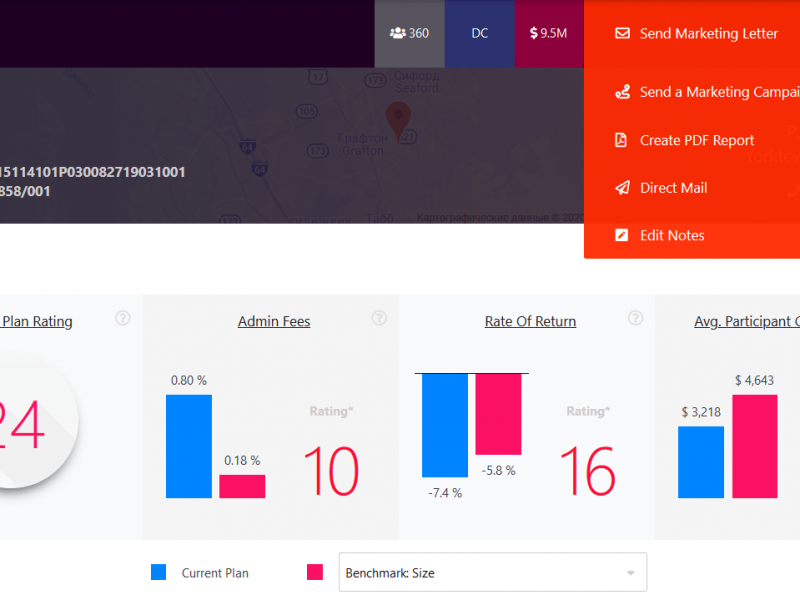Click help icon beside Rate Of Return
This screenshot has width=800, height=600.
pyautogui.click(x=636, y=318)
